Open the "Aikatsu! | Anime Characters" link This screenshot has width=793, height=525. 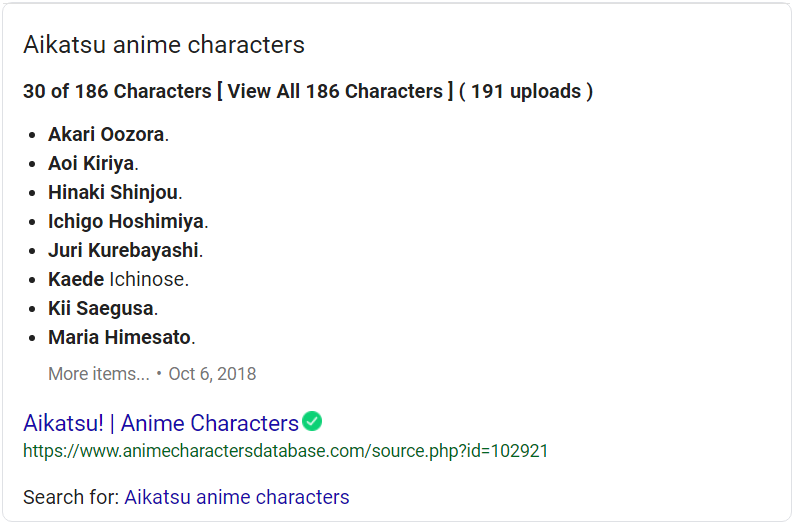[160, 423]
